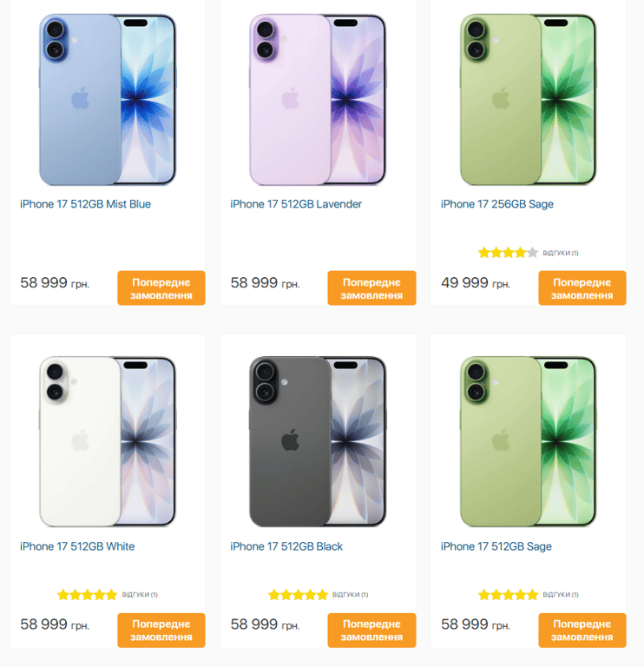The height and width of the screenshot is (667, 644).
Task: Pre-order the White iPhone 17 512GB
Action: pos(161,630)
